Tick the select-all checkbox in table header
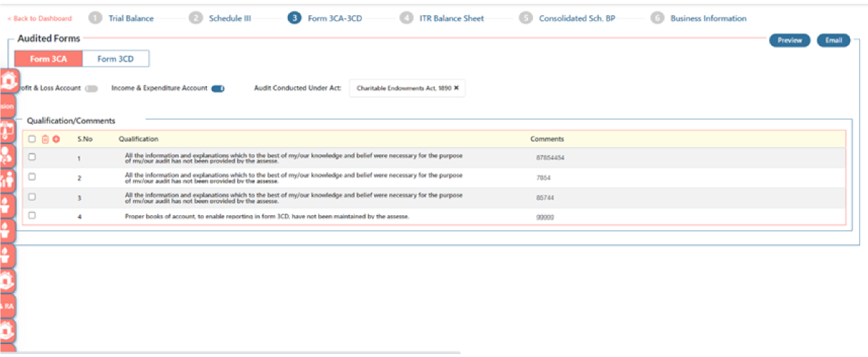The width and height of the screenshot is (868, 357). click(x=32, y=139)
